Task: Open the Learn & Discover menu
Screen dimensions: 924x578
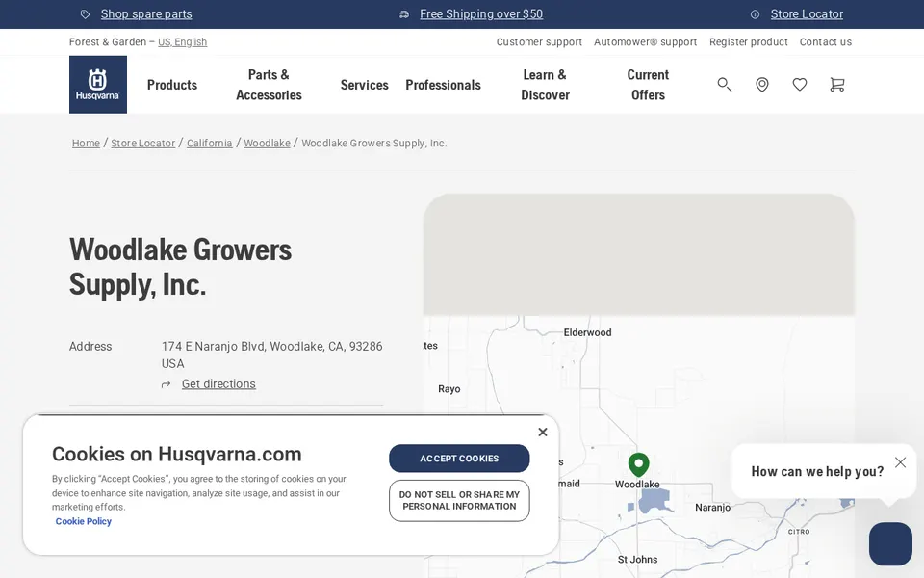Action: (x=545, y=85)
